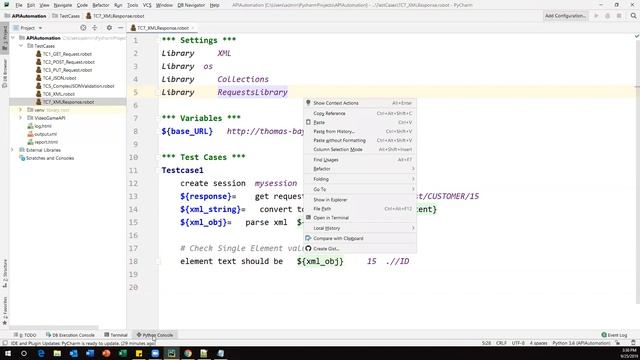The height and width of the screenshot is (360, 640).
Task: Click the lock read-only icon in status bar
Action: [x=618, y=343]
